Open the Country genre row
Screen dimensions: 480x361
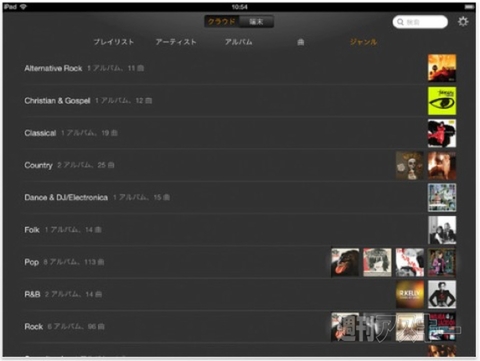(240, 165)
